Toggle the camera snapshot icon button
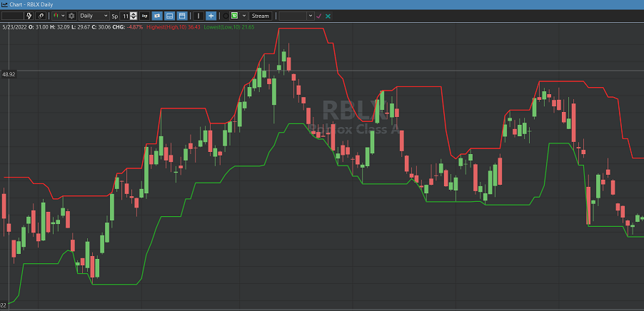Screen dimensions: 644x311 [x=157, y=16]
